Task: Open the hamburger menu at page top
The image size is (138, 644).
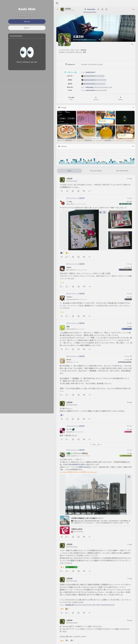Action: coord(57,3)
